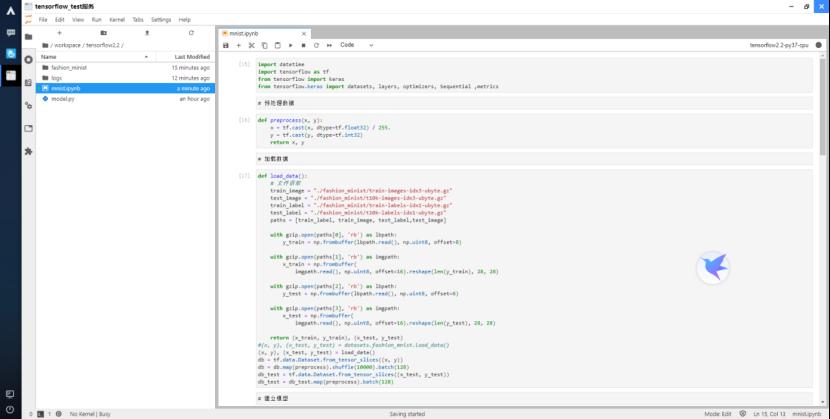
Task: Click Mode: Edit in status bar
Action: click(718, 414)
